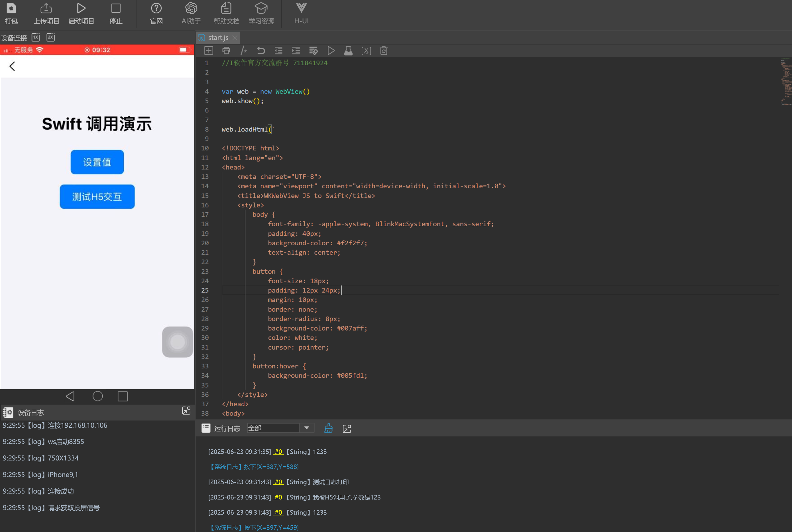Screen dimensions: 792x532
Task: Click the add plus-box toolbar icon
Action: [x=209, y=51]
